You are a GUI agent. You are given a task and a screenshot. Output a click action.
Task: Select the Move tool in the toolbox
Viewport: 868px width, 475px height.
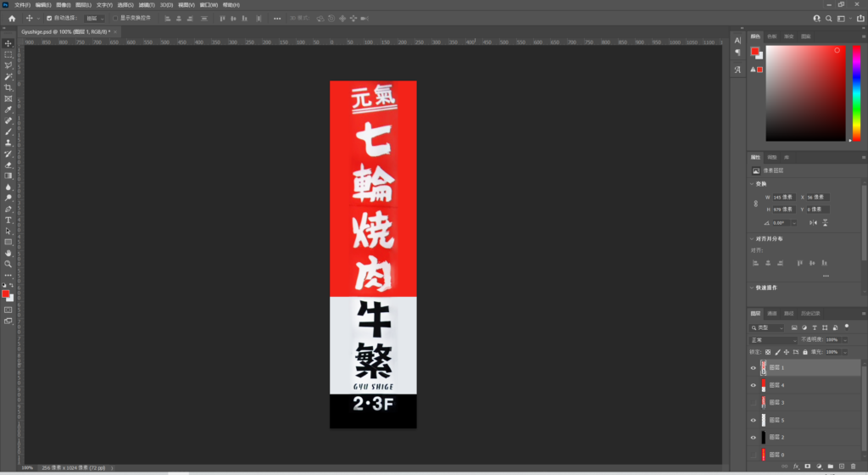click(x=8, y=43)
